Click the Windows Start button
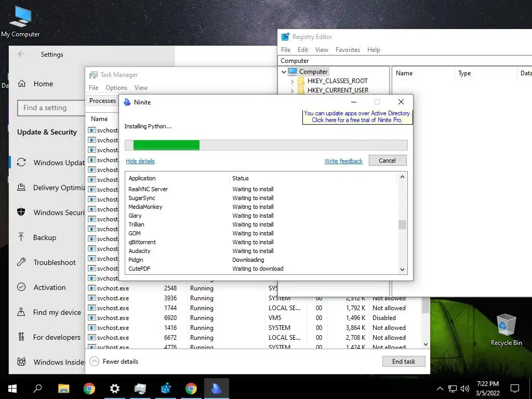Screen dimensions: 532x399 12,389
